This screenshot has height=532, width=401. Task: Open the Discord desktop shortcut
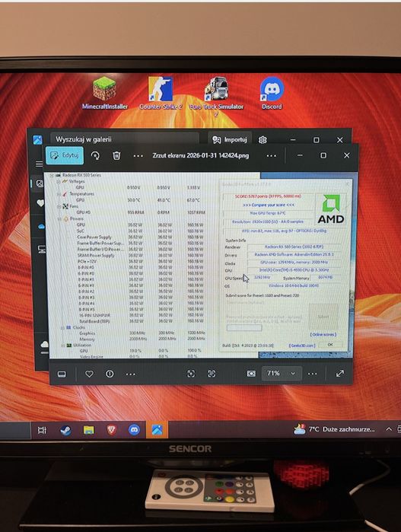pyautogui.click(x=272, y=93)
